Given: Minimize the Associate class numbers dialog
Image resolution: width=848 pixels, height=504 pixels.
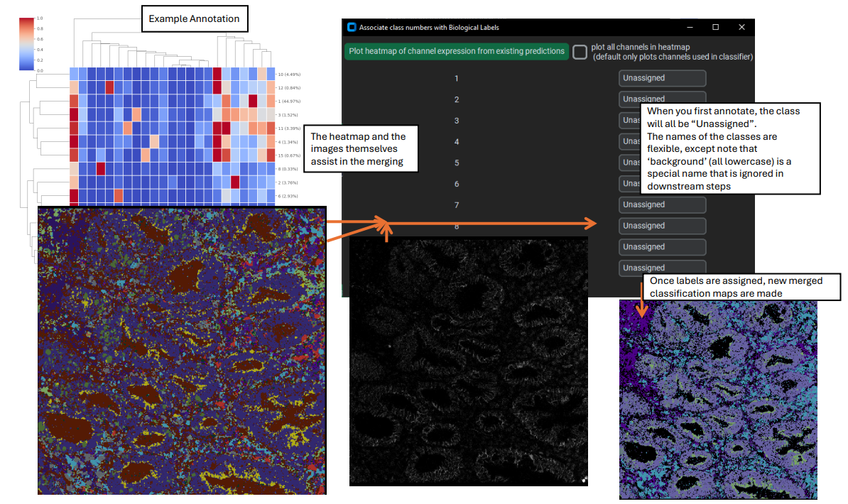Looking at the screenshot, I should point(690,27).
